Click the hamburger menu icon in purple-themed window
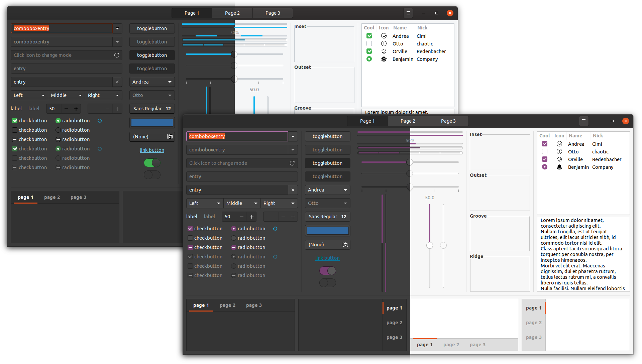Image resolution: width=642 pixels, height=364 pixels. (x=584, y=121)
